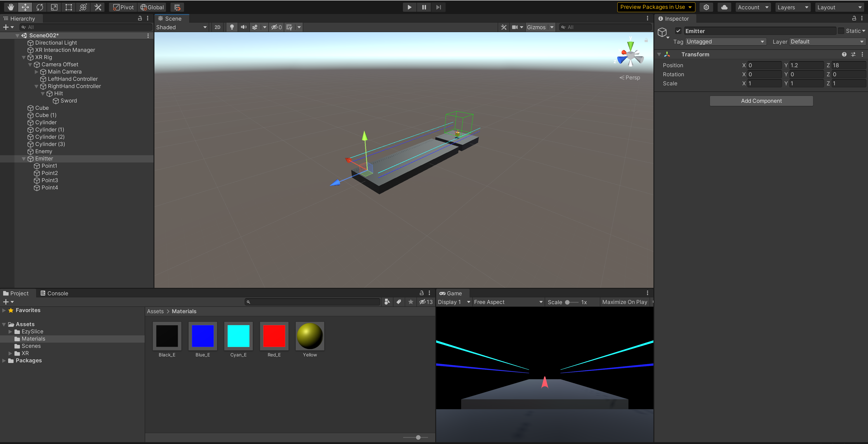The image size is (868, 444).
Task: Click the Step frame button
Action: pos(438,7)
